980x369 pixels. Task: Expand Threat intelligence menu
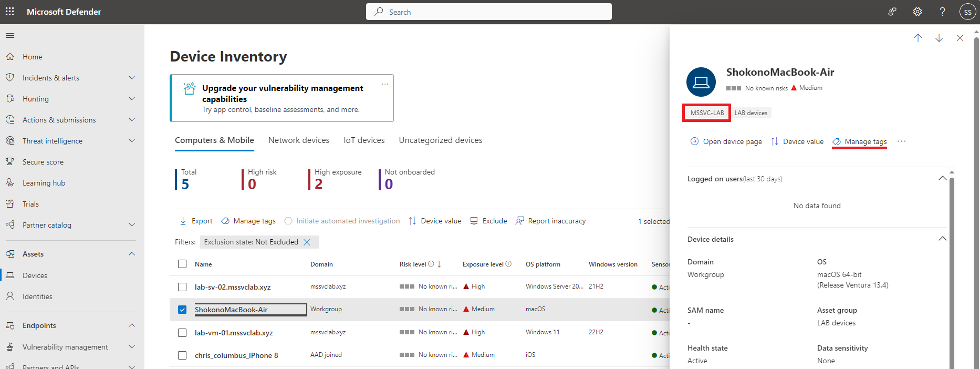pyautogui.click(x=132, y=141)
